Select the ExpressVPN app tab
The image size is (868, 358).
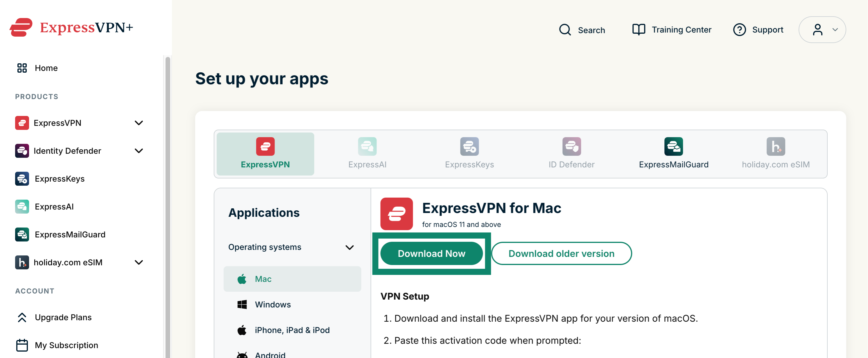tap(265, 154)
